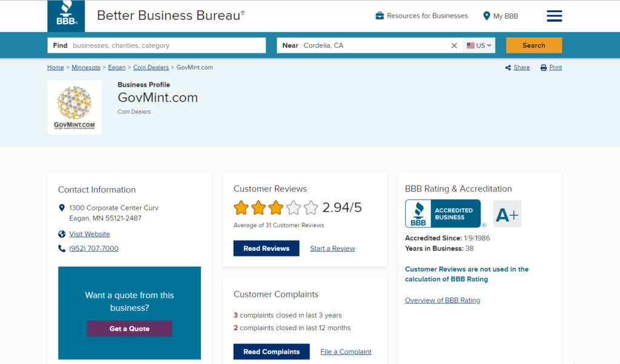This screenshot has width=620, height=364.
Task: Open Resources for Businesses link
Action: click(x=427, y=16)
